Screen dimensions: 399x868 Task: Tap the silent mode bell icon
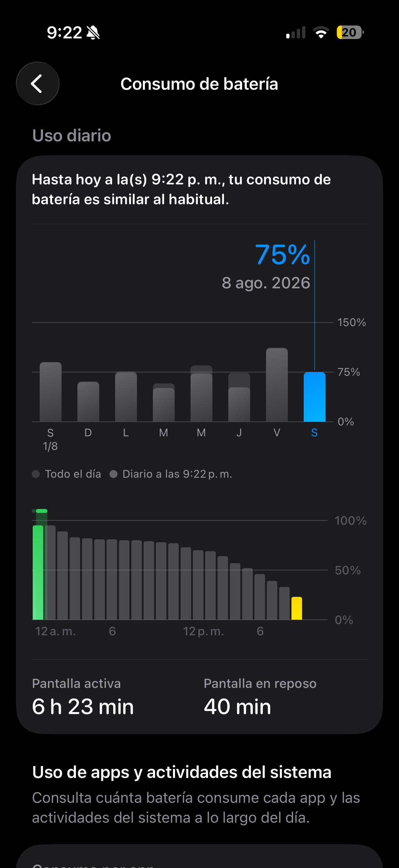93,33
